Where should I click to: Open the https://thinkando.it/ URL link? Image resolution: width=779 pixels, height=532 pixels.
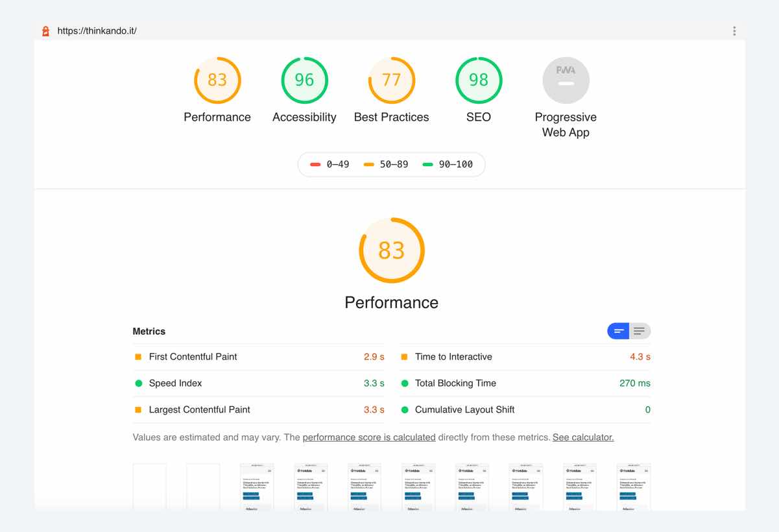pos(97,31)
